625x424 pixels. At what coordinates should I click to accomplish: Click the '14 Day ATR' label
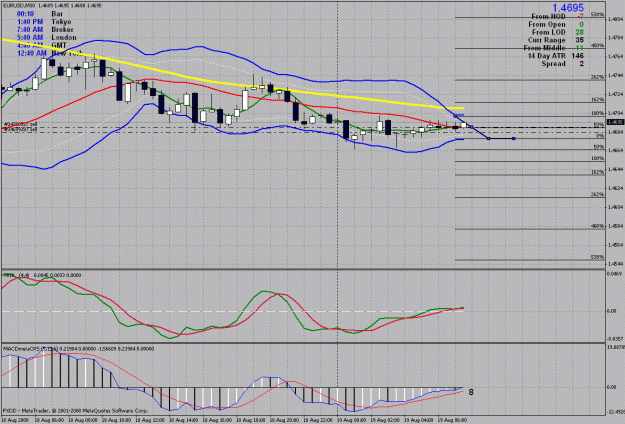(546, 56)
